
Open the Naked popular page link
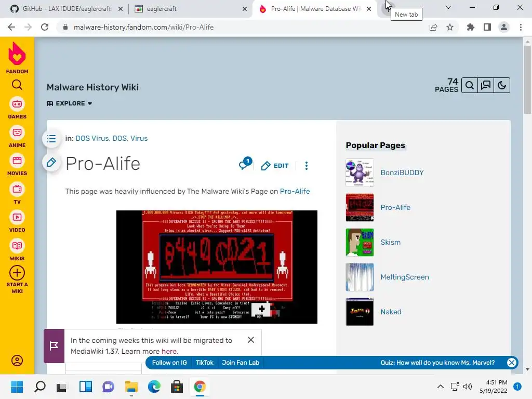click(391, 312)
